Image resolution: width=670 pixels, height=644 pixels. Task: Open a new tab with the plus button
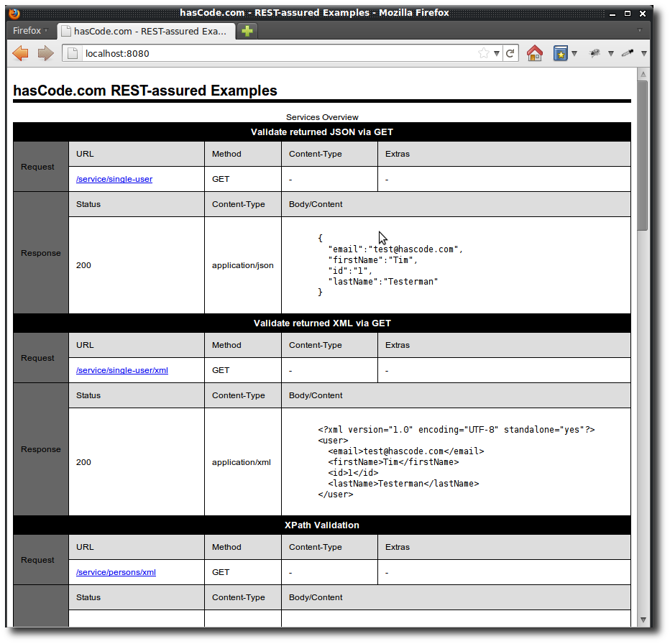(x=247, y=31)
